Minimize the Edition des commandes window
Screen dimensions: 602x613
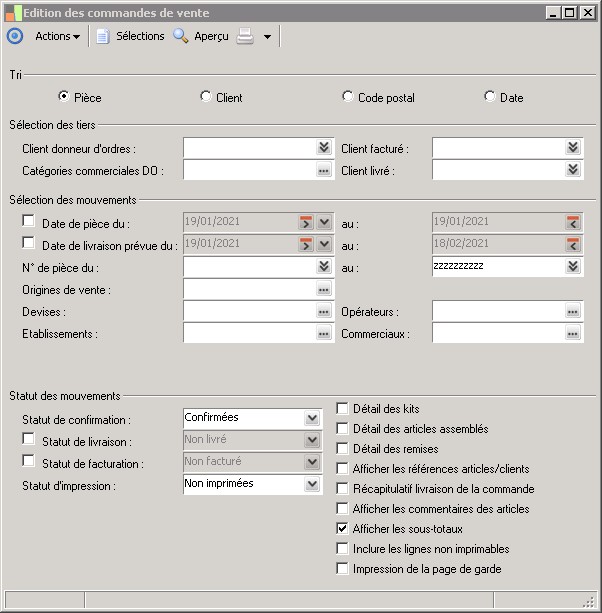(553, 13)
